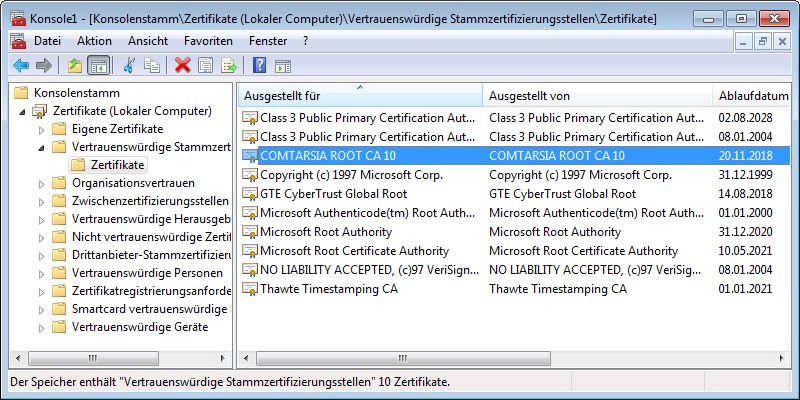Click folder icon of Vertrauenswürdige Personen

click(x=59, y=273)
